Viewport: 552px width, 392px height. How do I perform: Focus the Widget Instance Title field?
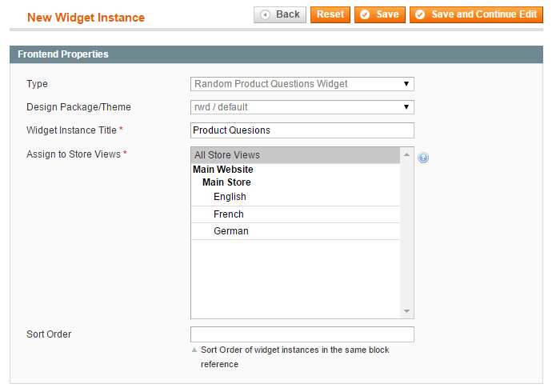302,130
